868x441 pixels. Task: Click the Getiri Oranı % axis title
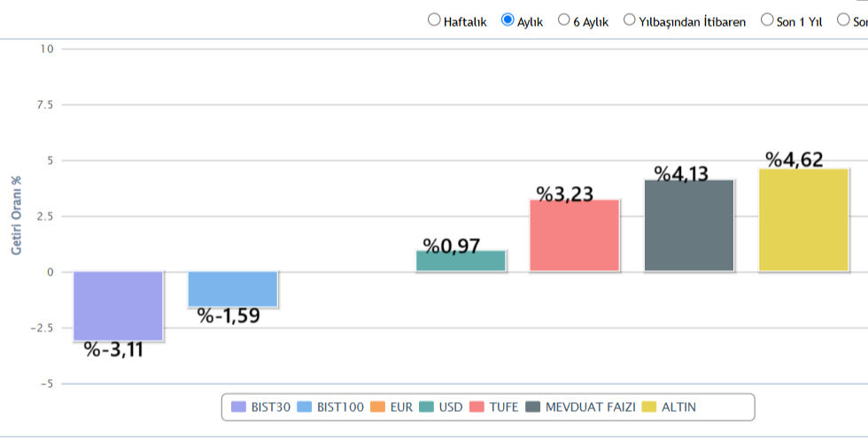coord(16,216)
